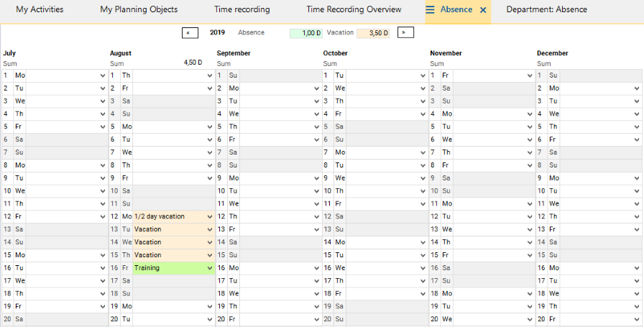Open dropdown for September 2 Monday
Viewport: 644px width, 327px height.
[x=317, y=88]
